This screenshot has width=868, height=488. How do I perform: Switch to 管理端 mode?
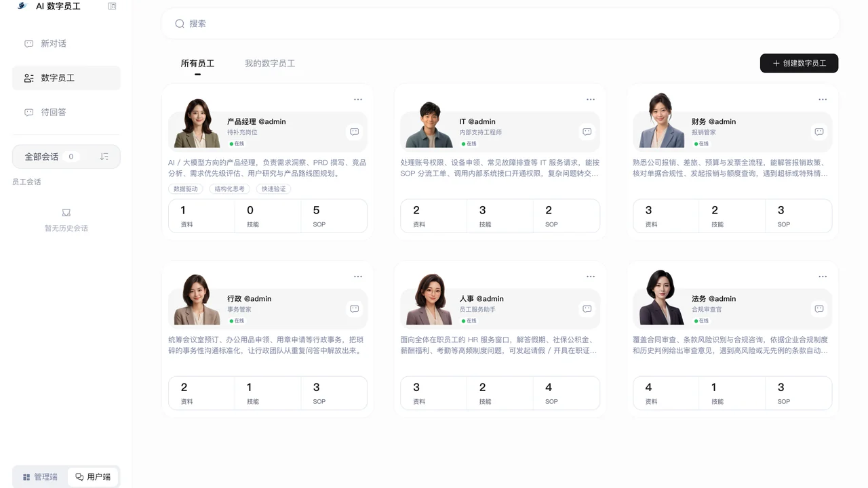(40, 477)
